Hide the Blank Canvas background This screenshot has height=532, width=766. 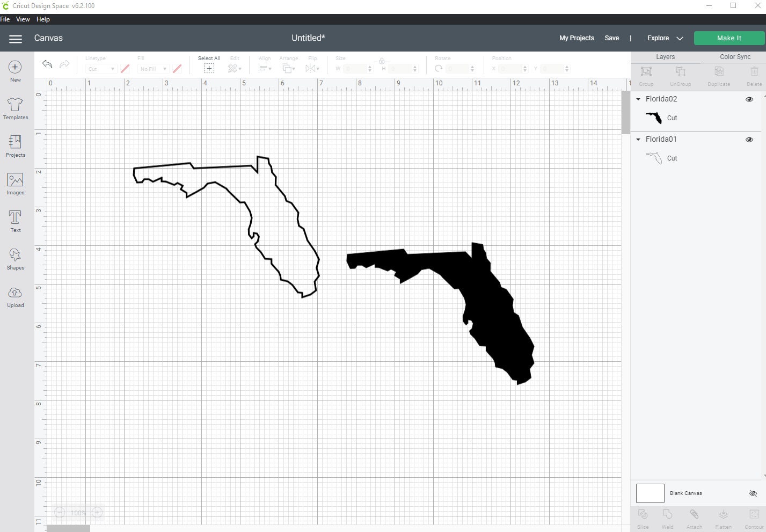(x=753, y=493)
